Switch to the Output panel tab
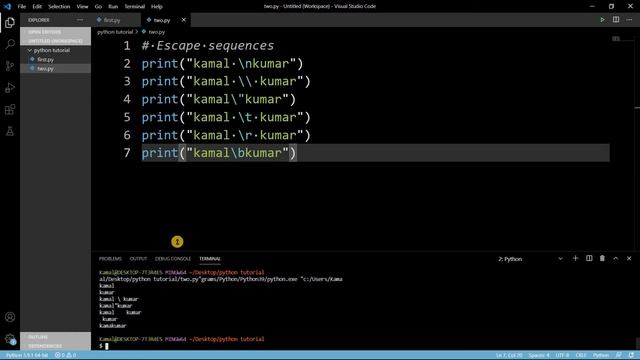This screenshot has width=640, height=360. [x=138, y=259]
